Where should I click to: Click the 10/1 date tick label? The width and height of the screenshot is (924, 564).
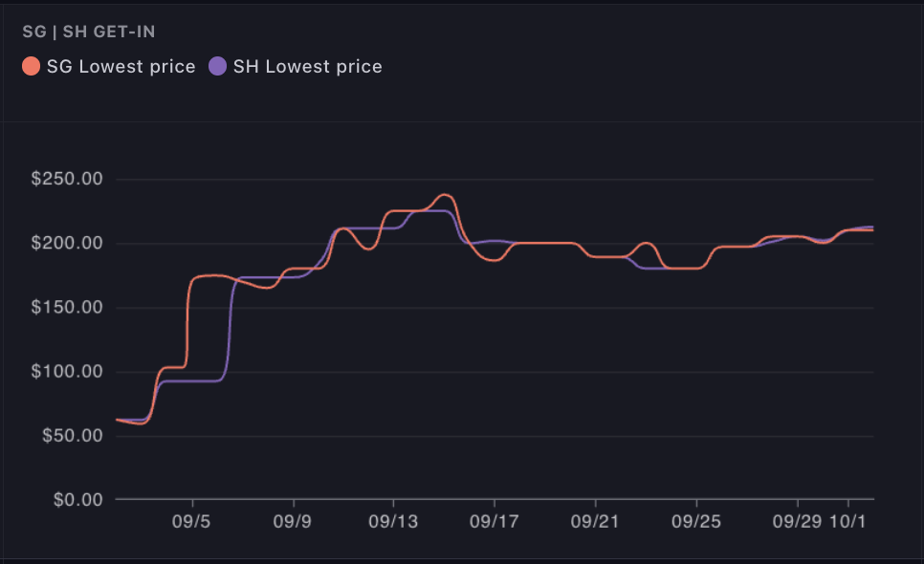(848, 525)
